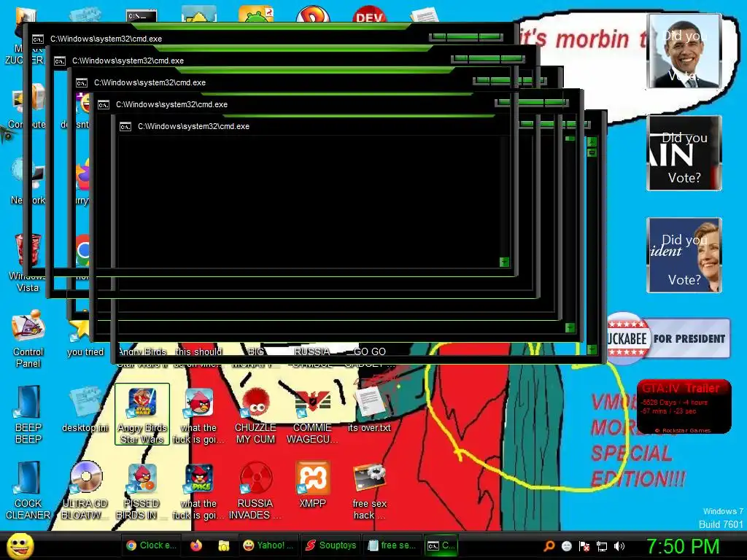The height and width of the screenshot is (560, 747).
Task: Select the desktop.ini file icon
Action: click(85, 410)
